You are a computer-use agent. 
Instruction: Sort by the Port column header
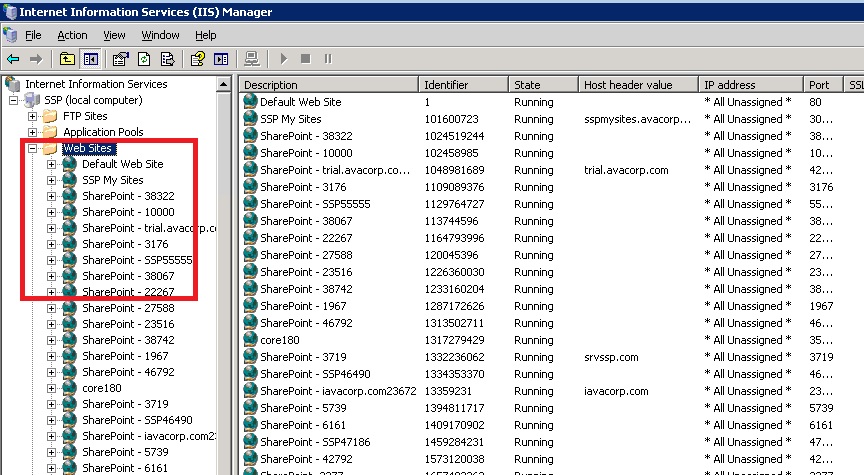coord(824,85)
